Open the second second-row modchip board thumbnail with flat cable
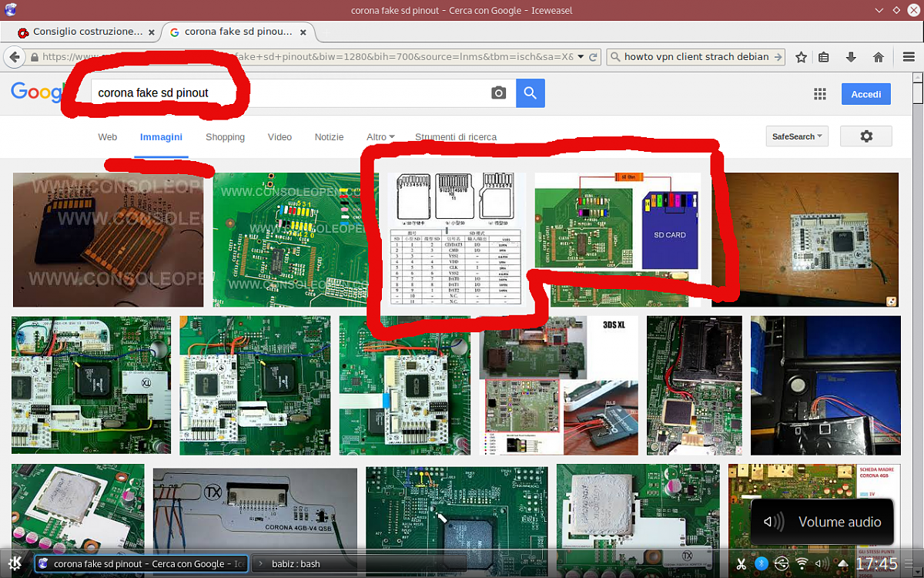This screenshot has width=924, height=578. (255, 385)
